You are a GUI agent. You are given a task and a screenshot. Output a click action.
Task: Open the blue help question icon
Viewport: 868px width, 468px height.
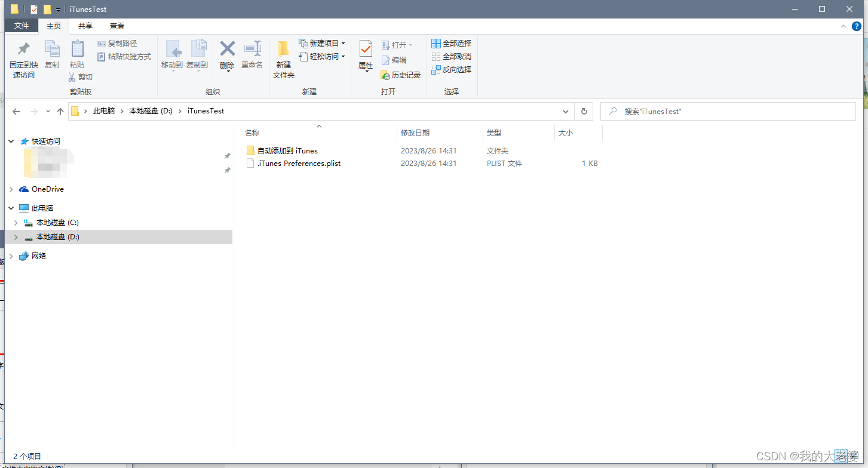[x=856, y=26]
